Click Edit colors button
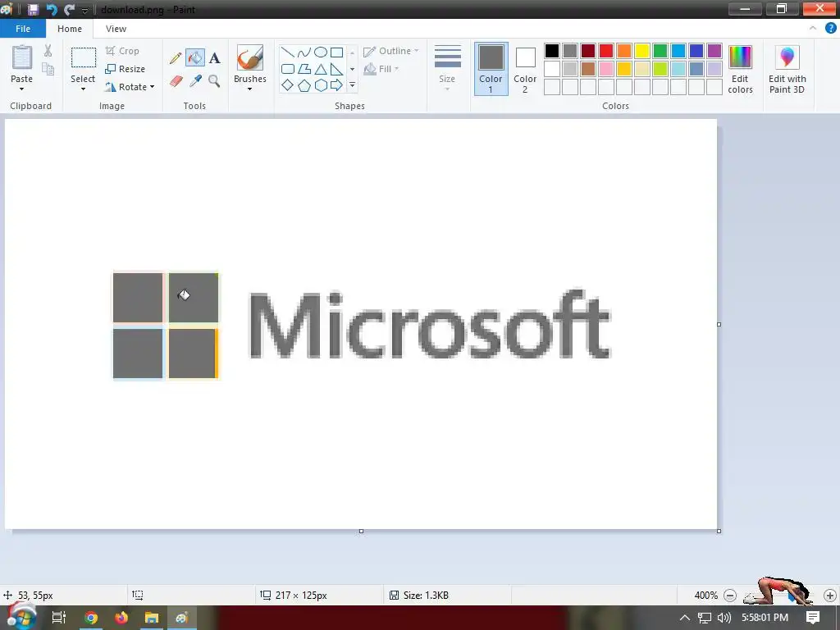 (x=741, y=69)
